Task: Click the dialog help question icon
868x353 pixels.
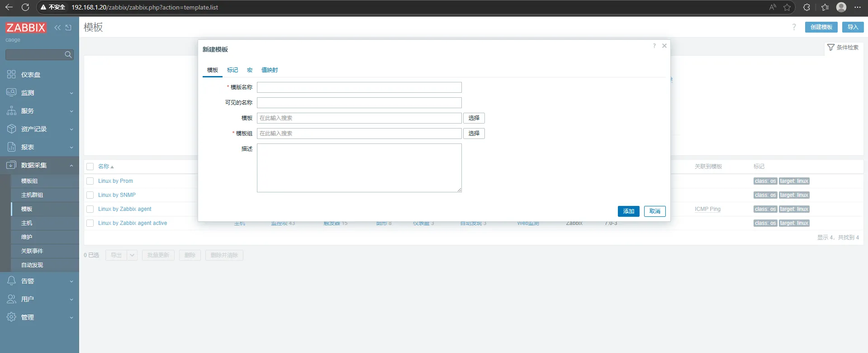Action: click(x=654, y=46)
